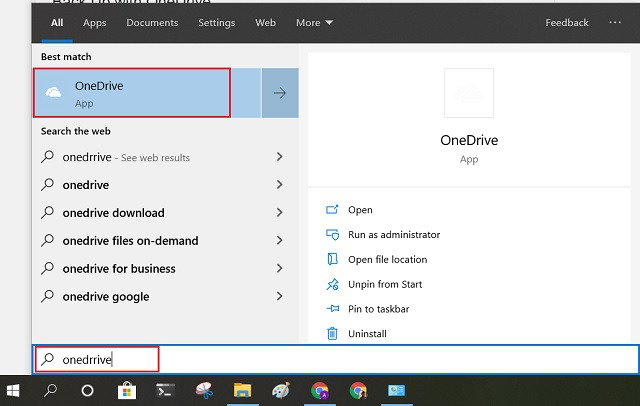Click Run as administrator shield icon
This screenshot has width=640, height=406.
[332, 235]
